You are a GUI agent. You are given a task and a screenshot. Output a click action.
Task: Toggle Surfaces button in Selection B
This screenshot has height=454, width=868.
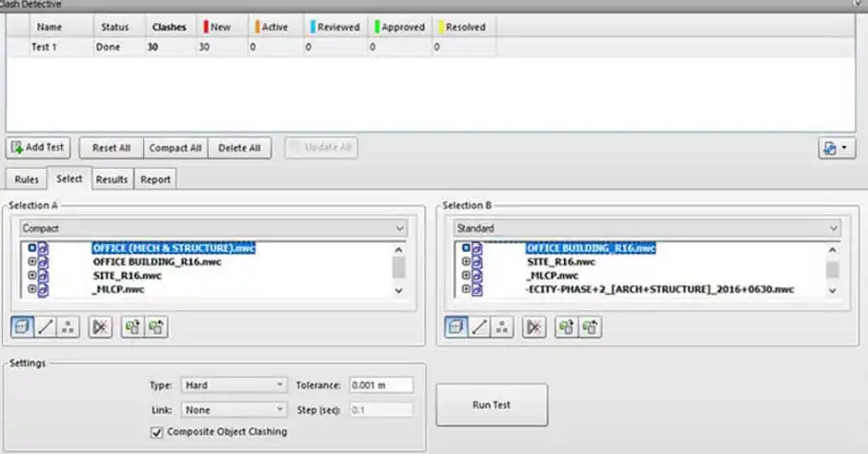pos(456,327)
